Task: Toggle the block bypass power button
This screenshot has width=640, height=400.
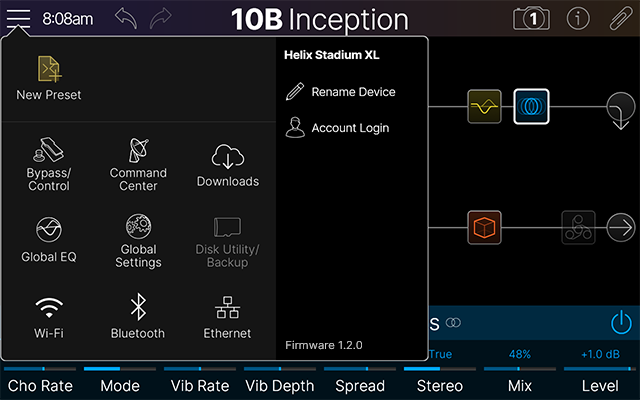Action: [x=621, y=322]
